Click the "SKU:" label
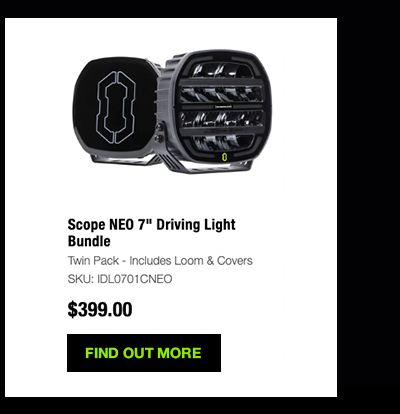Image resolution: width=400 pixels, height=414 pixels. tap(81, 279)
